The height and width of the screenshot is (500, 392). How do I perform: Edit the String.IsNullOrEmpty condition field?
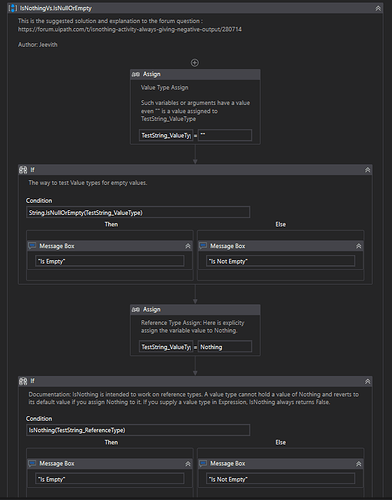[138, 212]
